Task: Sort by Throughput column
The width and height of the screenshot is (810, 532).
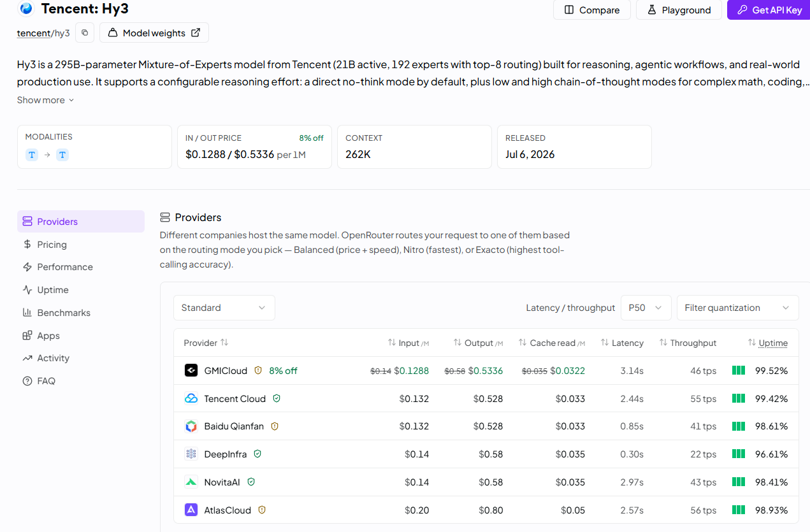Action: (x=688, y=343)
